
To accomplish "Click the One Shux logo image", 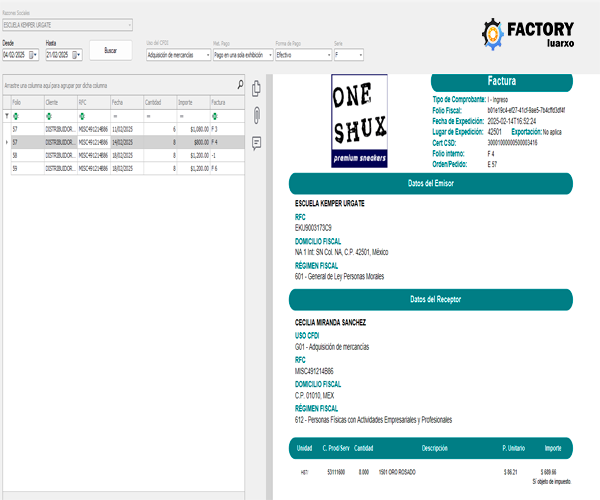I will (359, 123).
